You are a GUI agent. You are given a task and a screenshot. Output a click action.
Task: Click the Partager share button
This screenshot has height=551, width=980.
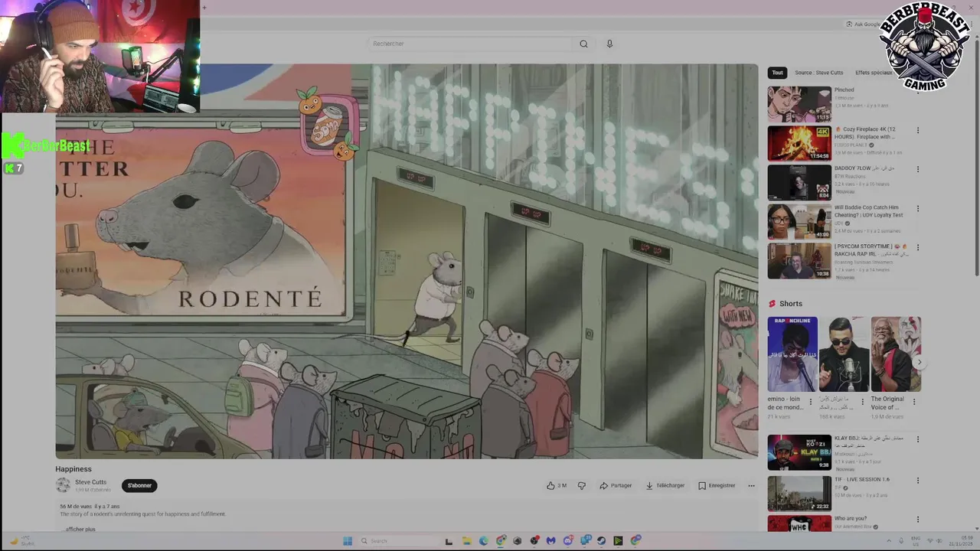(616, 485)
